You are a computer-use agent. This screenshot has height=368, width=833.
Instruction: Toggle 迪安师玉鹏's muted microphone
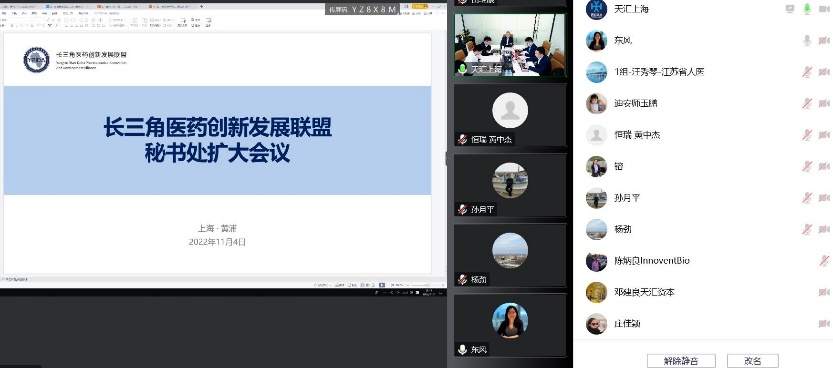click(x=808, y=103)
